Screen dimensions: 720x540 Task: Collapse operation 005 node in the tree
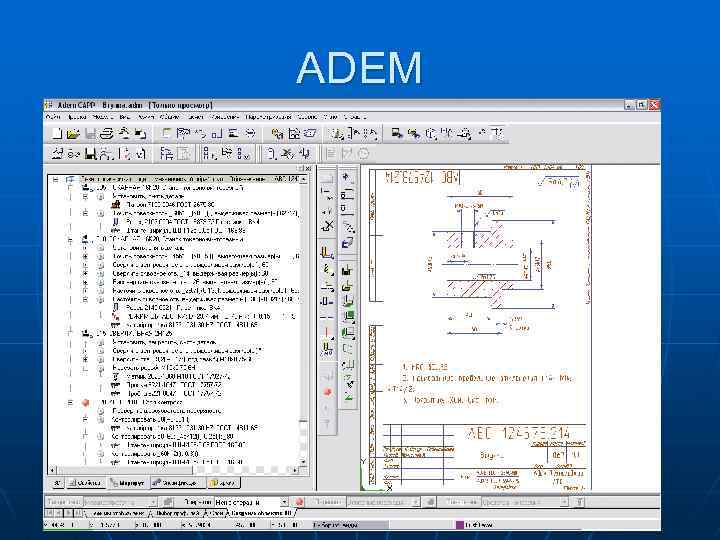[70, 188]
